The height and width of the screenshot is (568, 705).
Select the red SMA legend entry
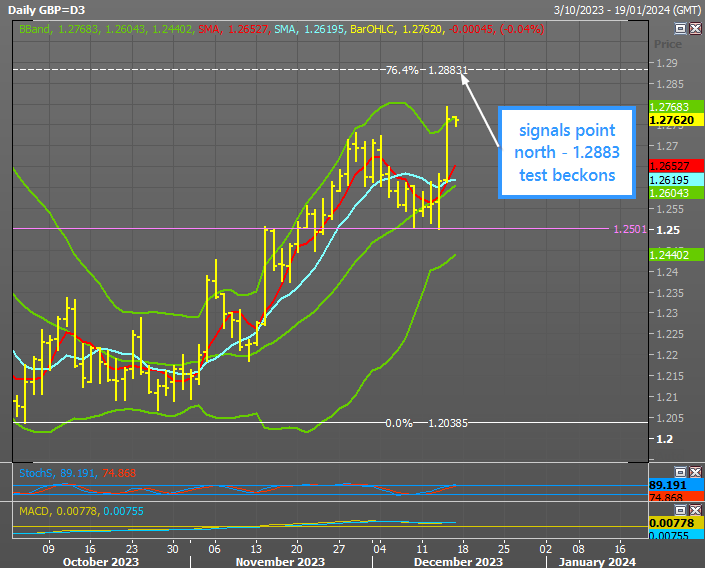(208, 30)
